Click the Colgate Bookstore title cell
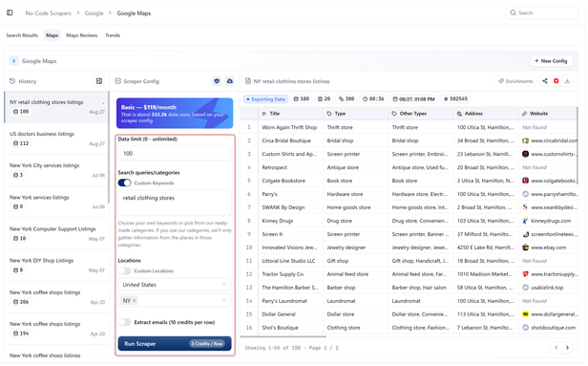This screenshot has width=588, height=366. [290, 181]
